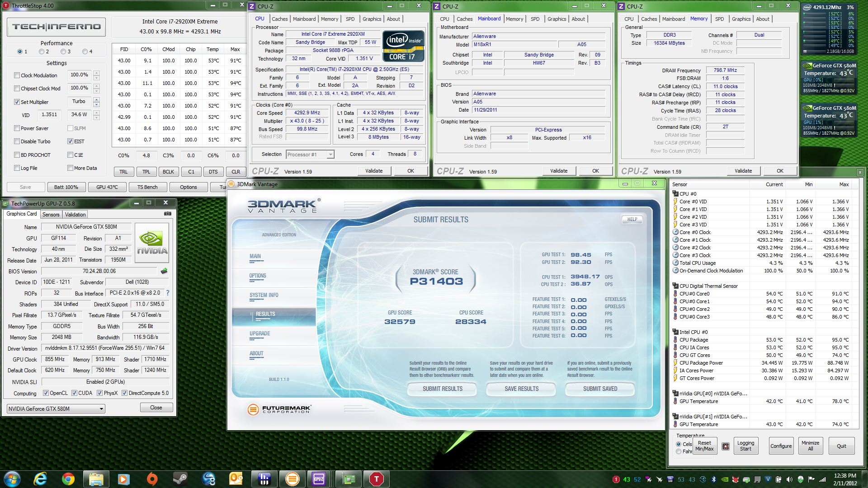The height and width of the screenshot is (488, 868).
Task: Check the Power Saver option
Action: (17, 128)
